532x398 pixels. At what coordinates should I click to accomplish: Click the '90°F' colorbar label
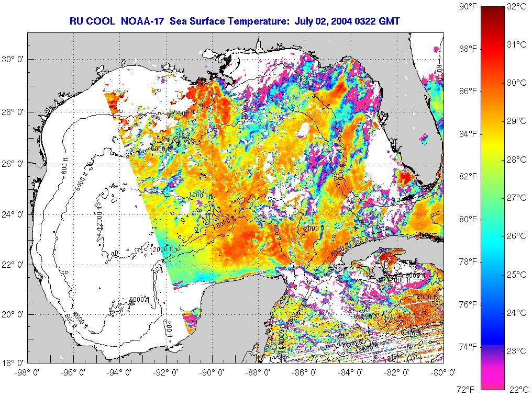[468, 6]
